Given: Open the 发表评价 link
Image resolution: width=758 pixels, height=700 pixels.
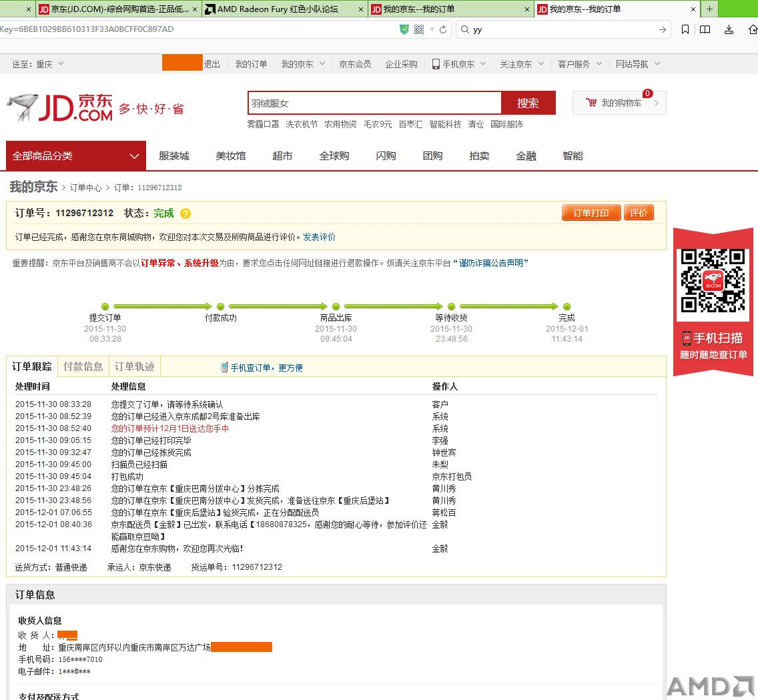Looking at the screenshot, I should point(319,238).
